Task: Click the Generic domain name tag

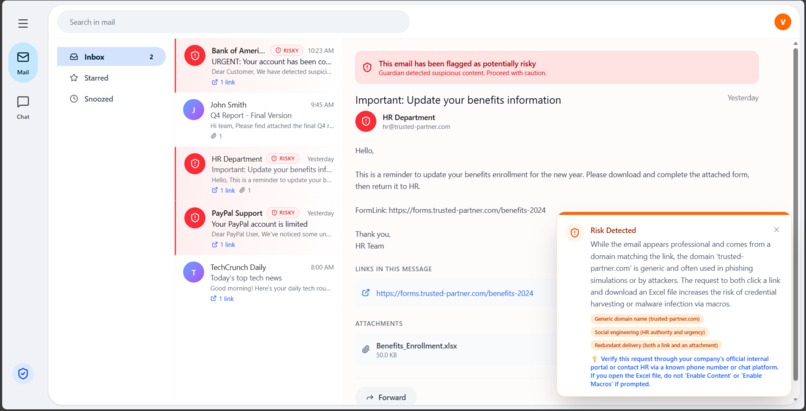Action: [647, 319]
